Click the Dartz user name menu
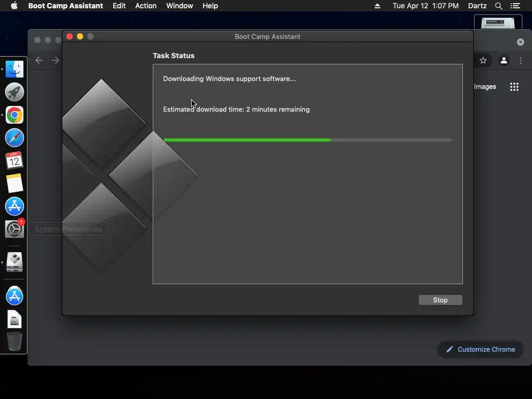The height and width of the screenshot is (399, 532). [477, 6]
